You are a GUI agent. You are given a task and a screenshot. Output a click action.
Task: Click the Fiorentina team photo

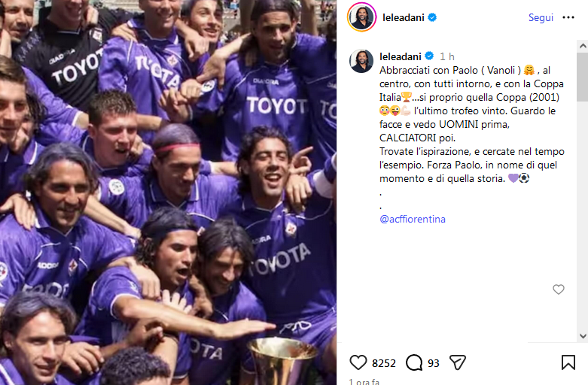coord(168,192)
